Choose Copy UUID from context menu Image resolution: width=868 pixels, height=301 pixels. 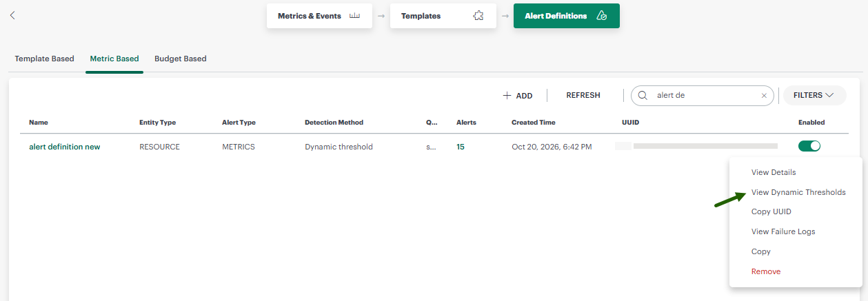(x=771, y=211)
